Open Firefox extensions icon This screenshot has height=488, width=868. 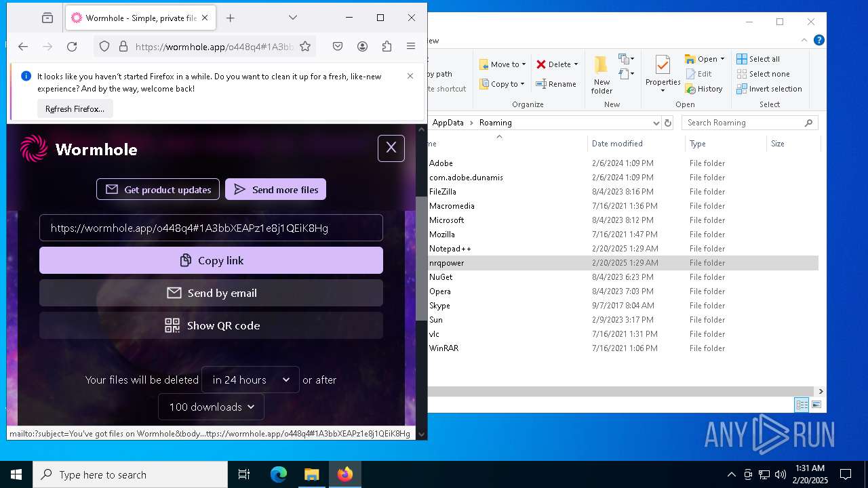(387, 46)
